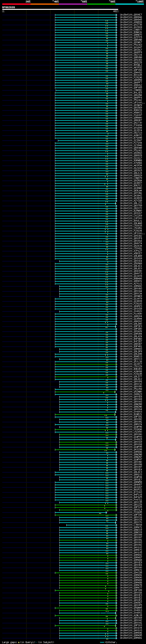Click the red ~20% identity legend segment

coord(16,4)
